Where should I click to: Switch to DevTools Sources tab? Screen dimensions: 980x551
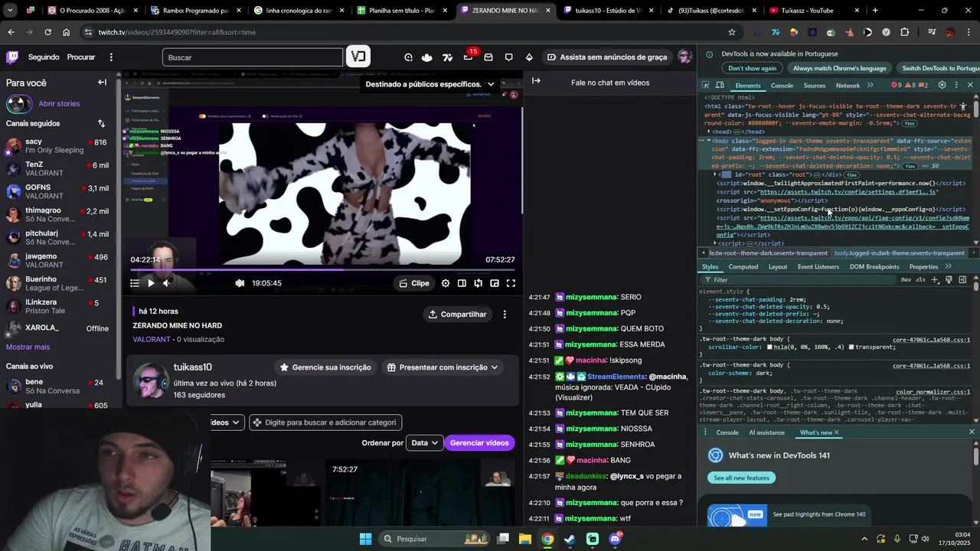pyautogui.click(x=815, y=86)
